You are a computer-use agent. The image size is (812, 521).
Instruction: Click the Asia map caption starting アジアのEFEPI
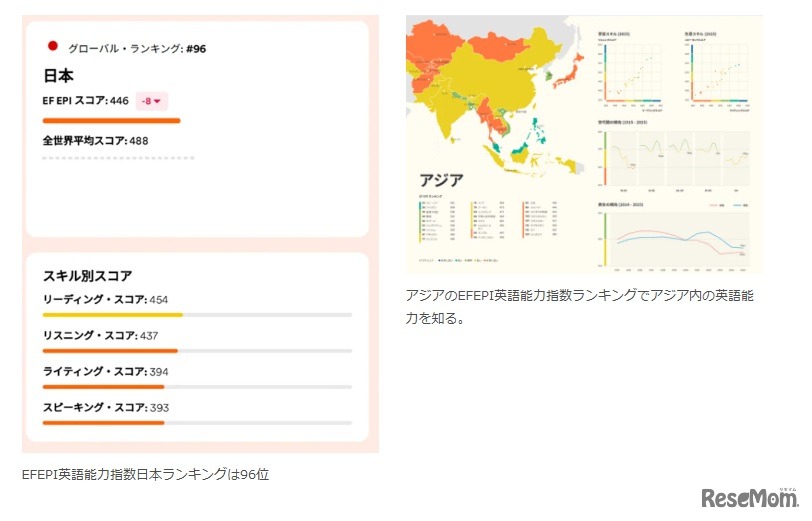(x=579, y=307)
